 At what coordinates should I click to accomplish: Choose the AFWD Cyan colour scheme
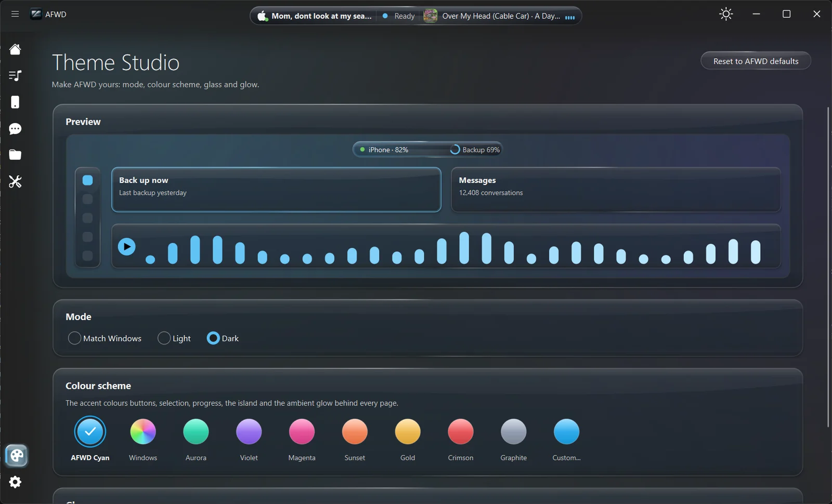click(90, 432)
